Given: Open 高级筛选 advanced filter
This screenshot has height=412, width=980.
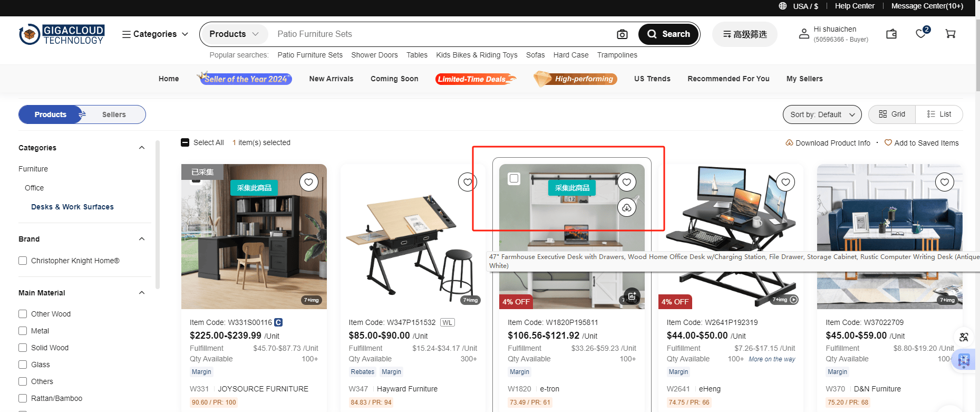Looking at the screenshot, I should (x=744, y=34).
